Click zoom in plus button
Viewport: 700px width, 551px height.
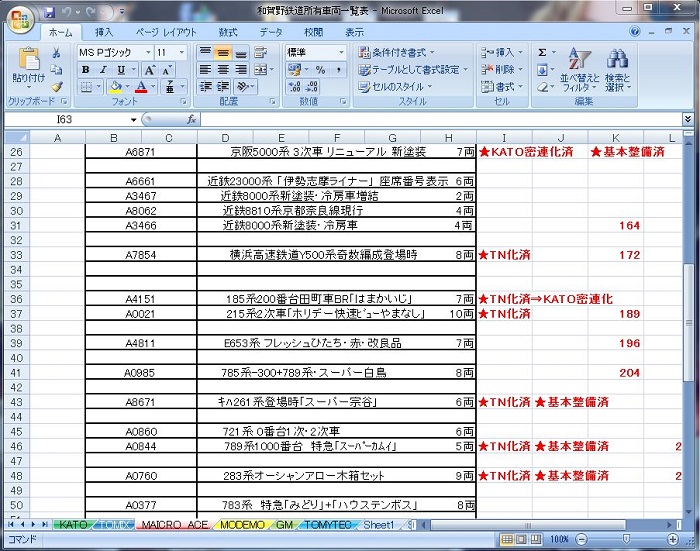tap(673, 539)
